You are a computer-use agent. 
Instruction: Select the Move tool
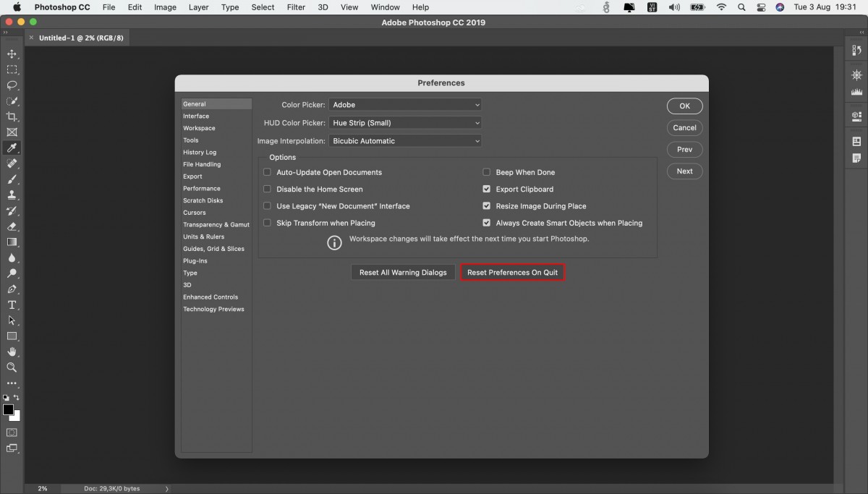pyautogui.click(x=12, y=54)
